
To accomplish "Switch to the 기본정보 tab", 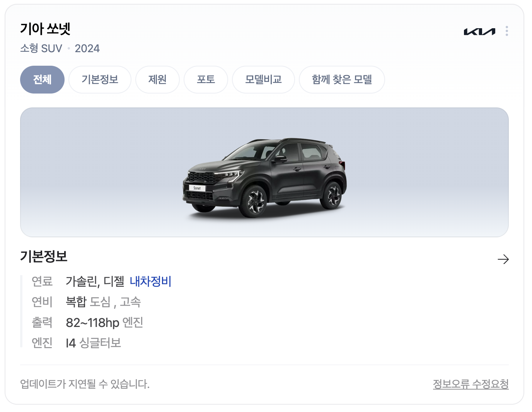I will [x=100, y=80].
